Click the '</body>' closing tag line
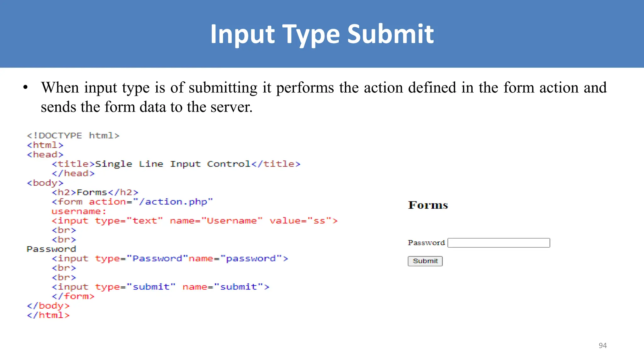Image resolution: width=644 pixels, height=362 pixels. (48, 306)
